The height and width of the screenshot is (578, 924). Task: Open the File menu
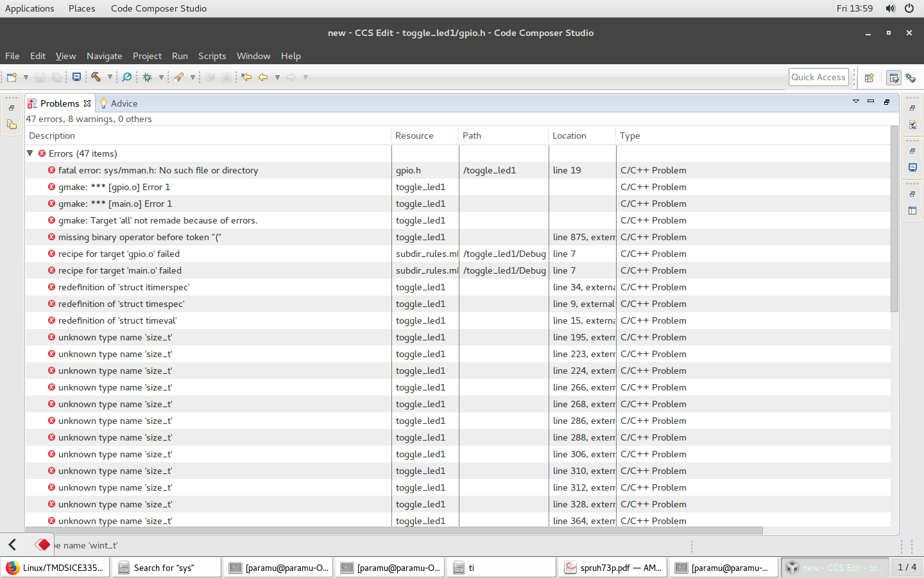(12, 56)
